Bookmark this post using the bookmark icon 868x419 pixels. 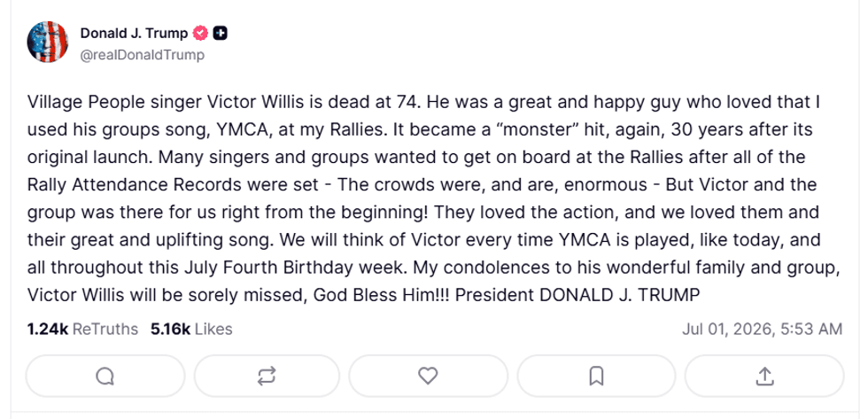click(596, 376)
